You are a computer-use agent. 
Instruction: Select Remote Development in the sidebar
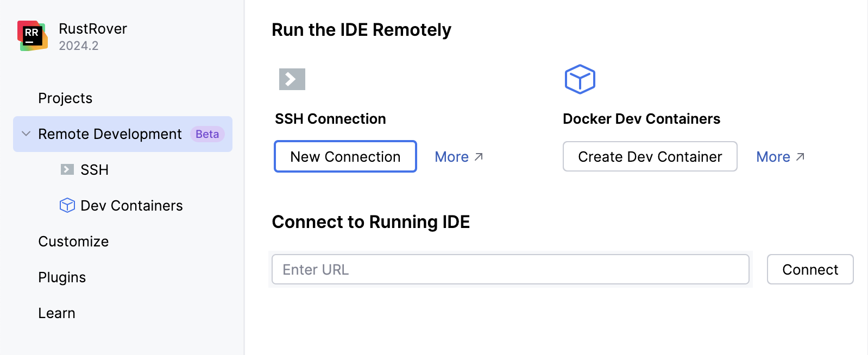123,134
